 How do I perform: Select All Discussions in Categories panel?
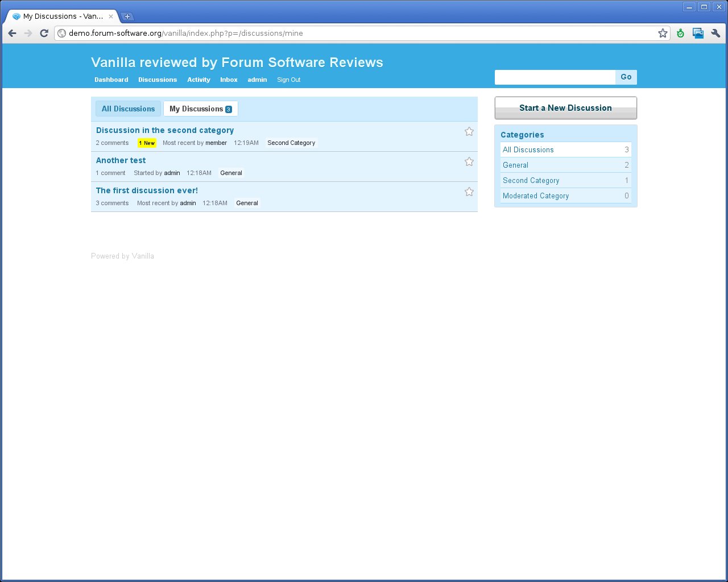pos(566,149)
